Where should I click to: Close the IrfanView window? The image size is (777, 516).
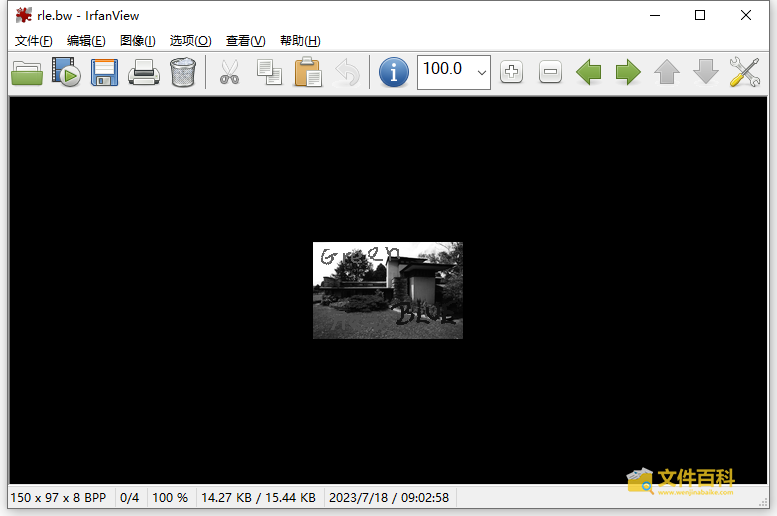pos(746,15)
